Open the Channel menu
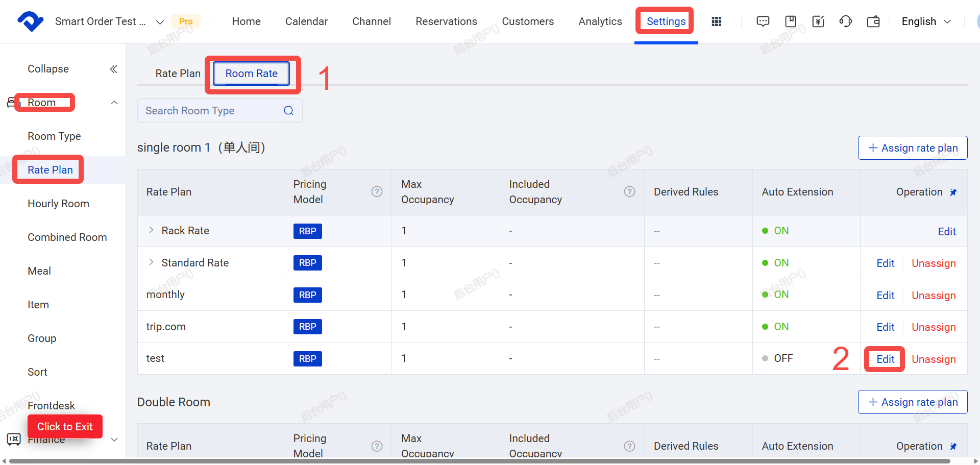The image size is (980, 465). [372, 21]
